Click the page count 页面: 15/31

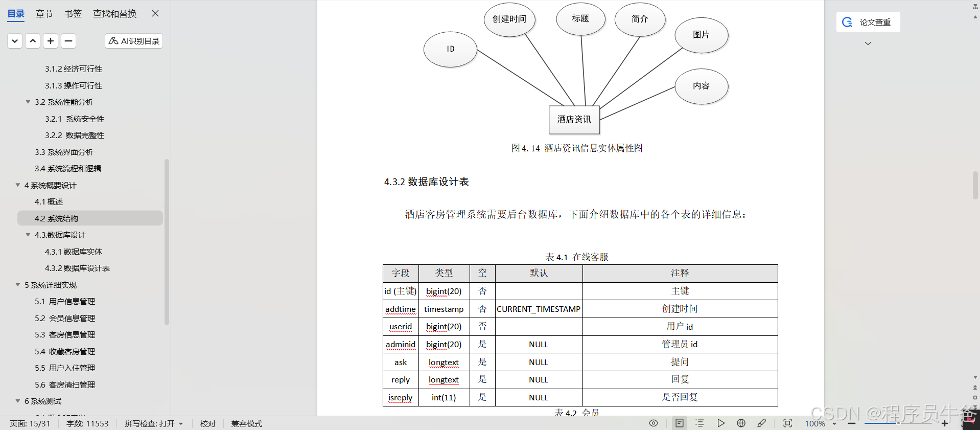(30, 423)
